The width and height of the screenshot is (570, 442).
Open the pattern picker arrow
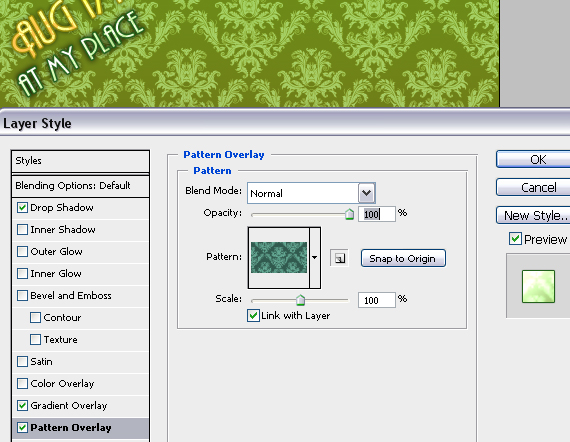coord(314,258)
